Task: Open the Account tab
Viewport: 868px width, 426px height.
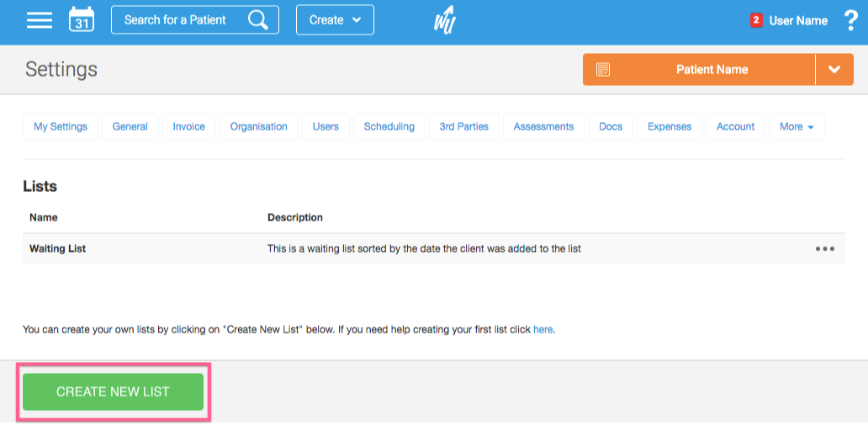Action: point(735,127)
